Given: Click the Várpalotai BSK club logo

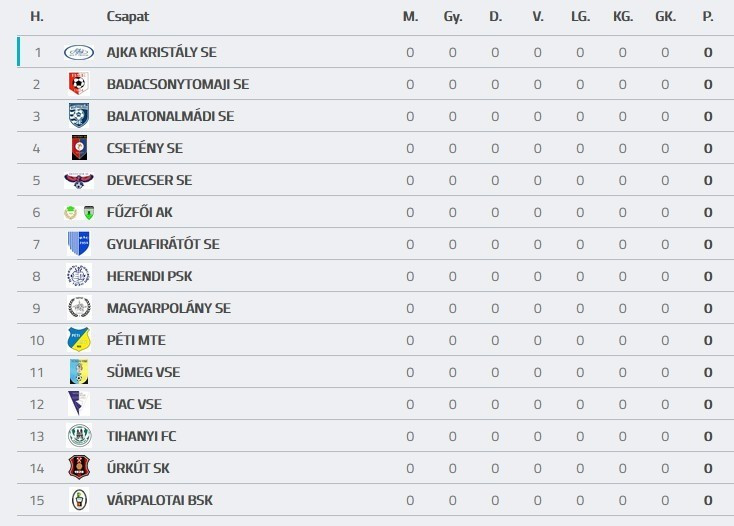Looking at the screenshot, I should [x=78, y=500].
